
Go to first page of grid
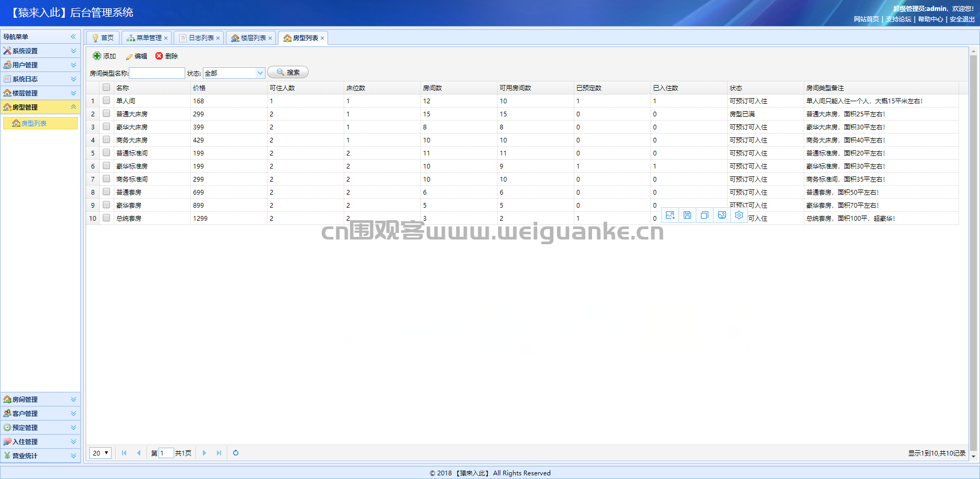[x=124, y=453]
